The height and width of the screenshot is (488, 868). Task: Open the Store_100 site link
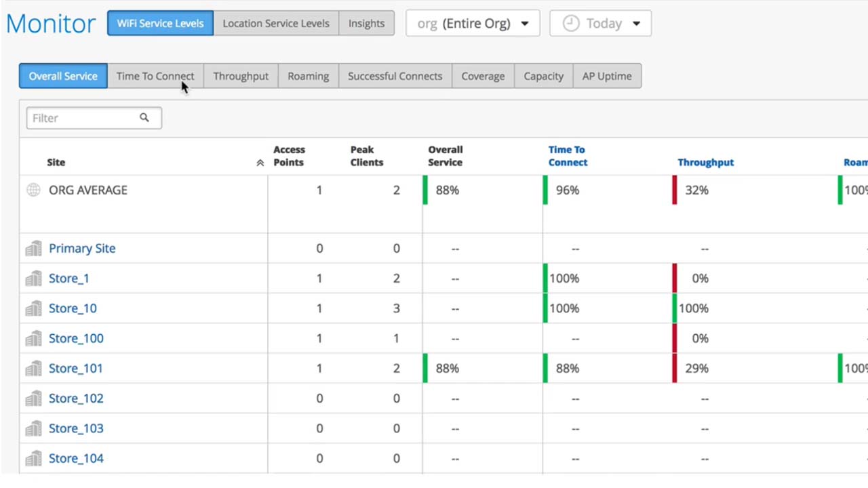76,338
